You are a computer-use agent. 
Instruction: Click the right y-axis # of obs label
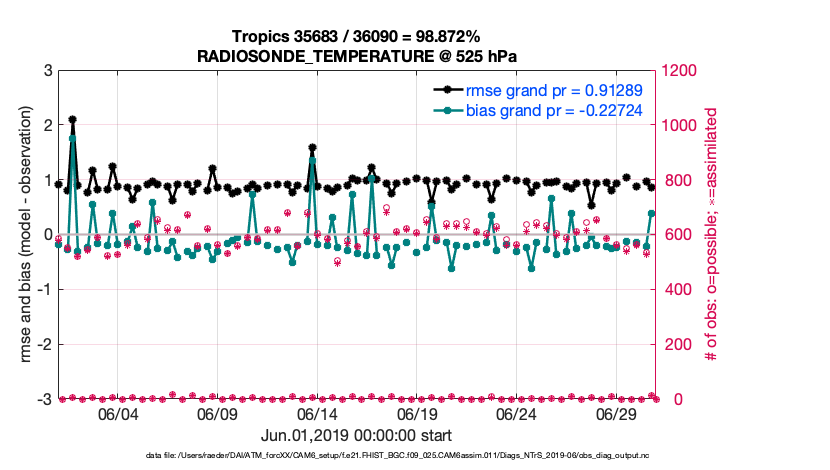[713, 234]
